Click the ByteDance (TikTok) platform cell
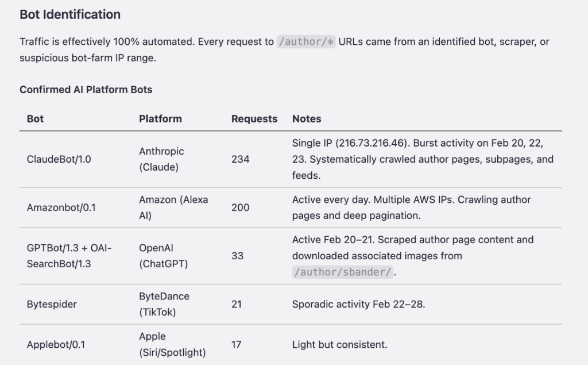Viewport: 588px width, 365px height. click(x=164, y=304)
